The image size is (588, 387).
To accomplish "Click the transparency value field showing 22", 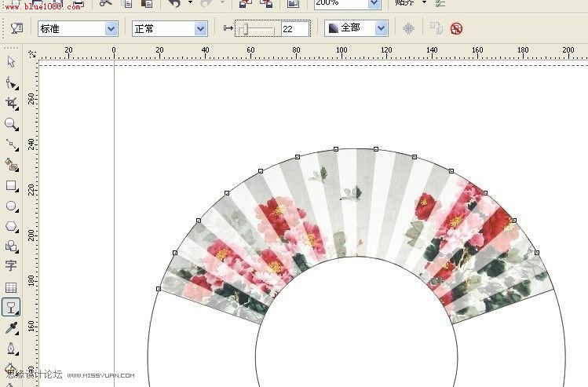I will pyautogui.click(x=296, y=28).
